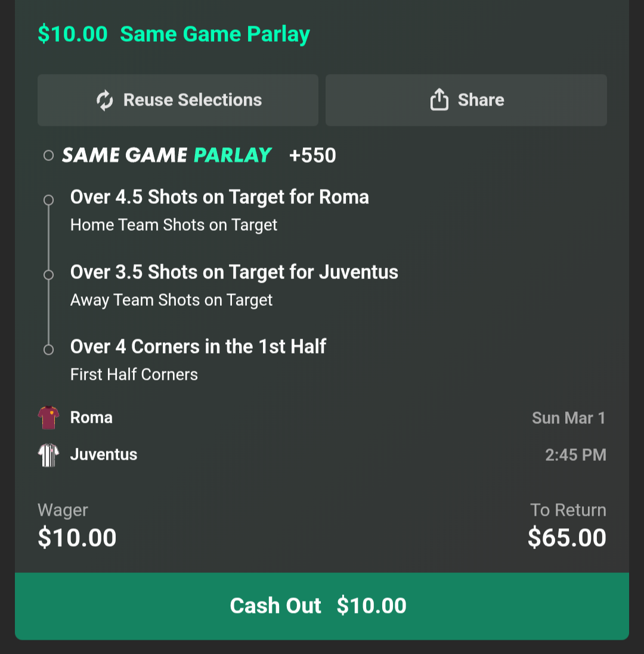Click the Sun Mar 1 match date
Viewport: 644px width, 654px height.
(x=568, y=418)
